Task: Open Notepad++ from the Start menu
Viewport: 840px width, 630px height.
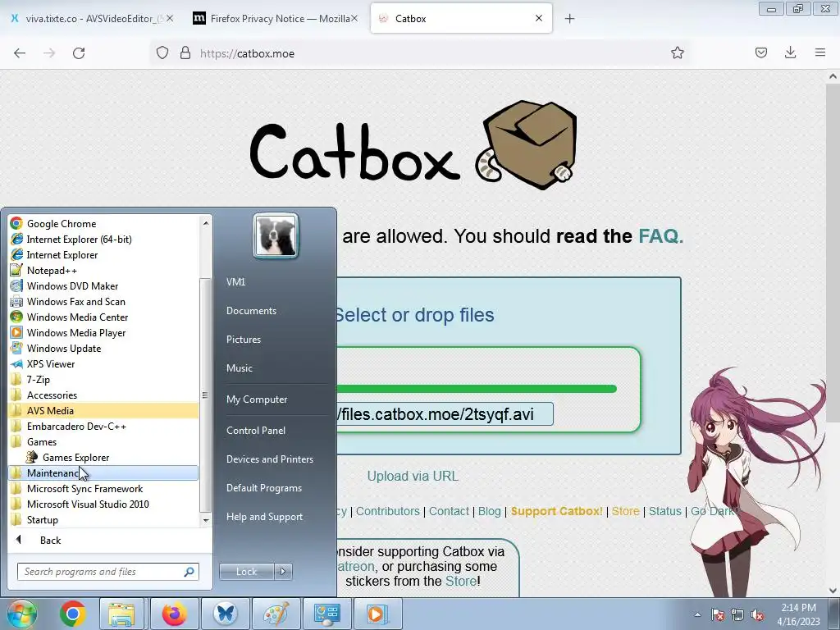Action: 52,271
